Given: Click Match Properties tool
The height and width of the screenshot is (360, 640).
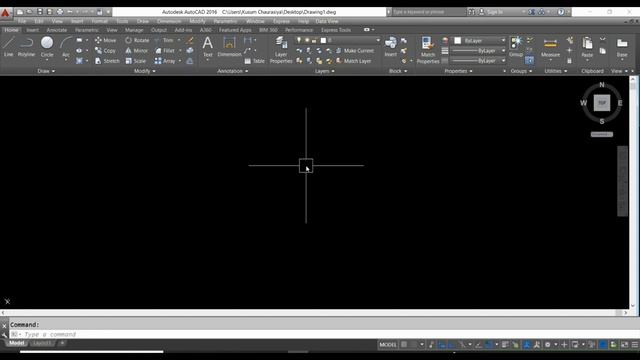Looking at the screenshot, I should pos(428,50).
